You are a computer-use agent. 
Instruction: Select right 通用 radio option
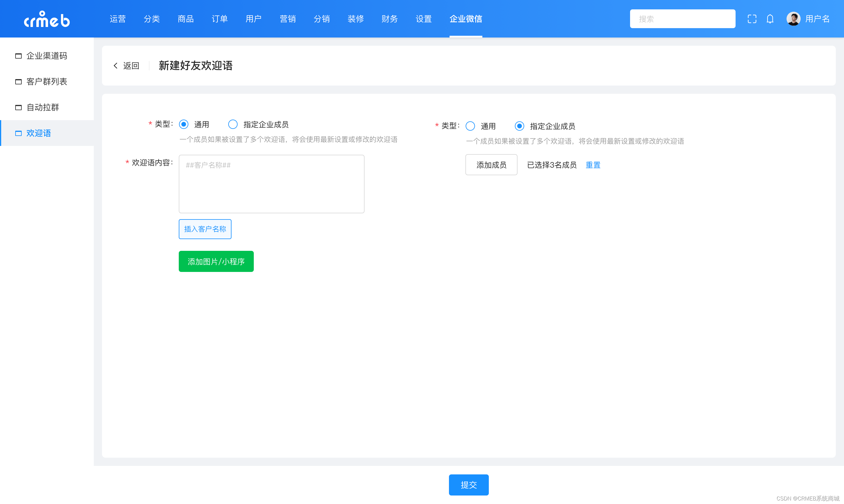470,126
